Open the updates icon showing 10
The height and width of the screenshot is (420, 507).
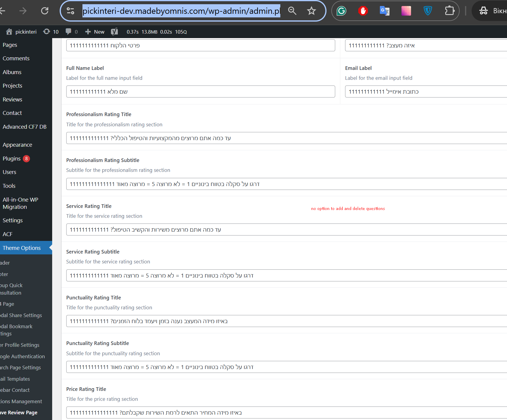point(51,32)
